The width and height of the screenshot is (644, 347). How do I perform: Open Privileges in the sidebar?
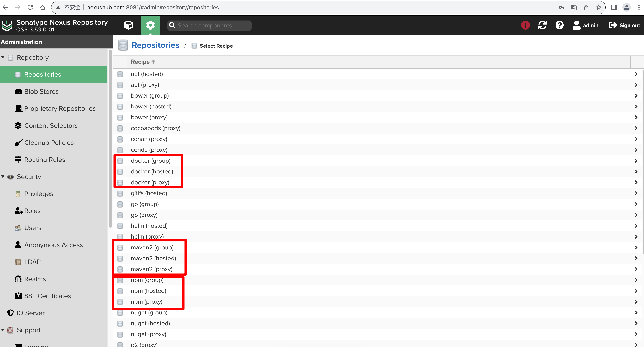(x=54, y=194)
